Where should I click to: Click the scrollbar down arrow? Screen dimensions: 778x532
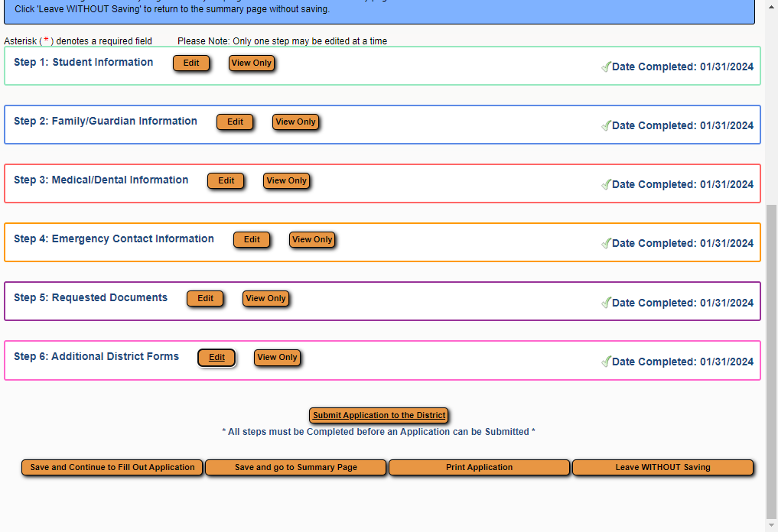[772, 524]
